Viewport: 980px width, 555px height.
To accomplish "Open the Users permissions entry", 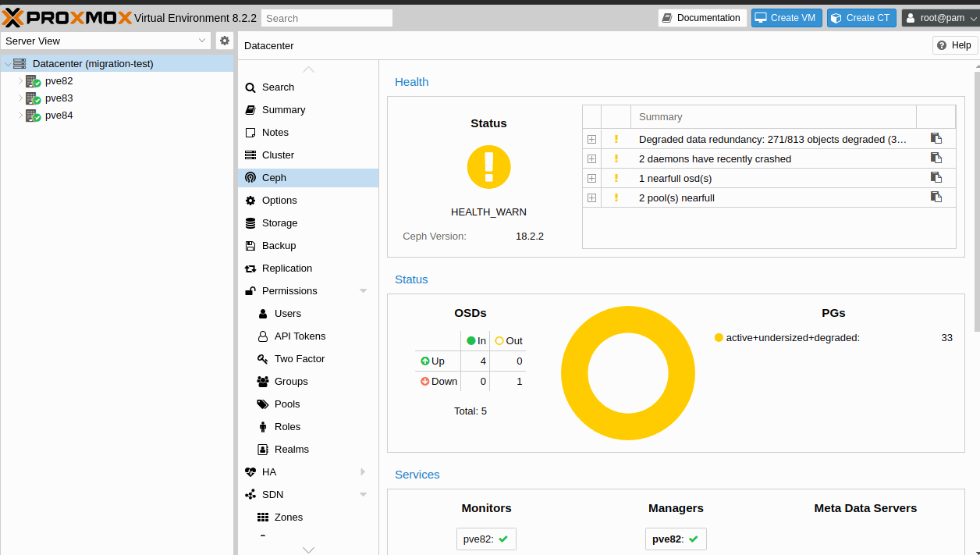I will 308,314.
